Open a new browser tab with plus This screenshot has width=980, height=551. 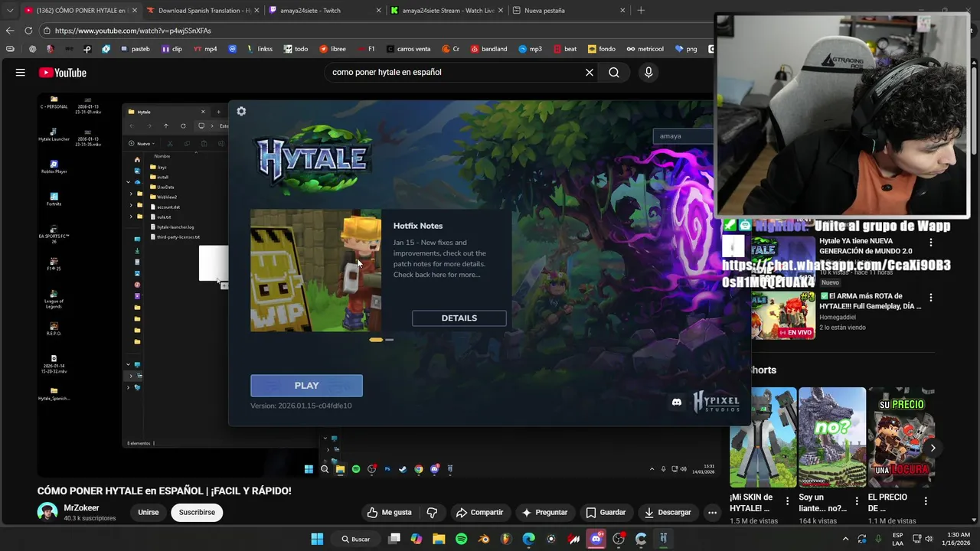641,11
